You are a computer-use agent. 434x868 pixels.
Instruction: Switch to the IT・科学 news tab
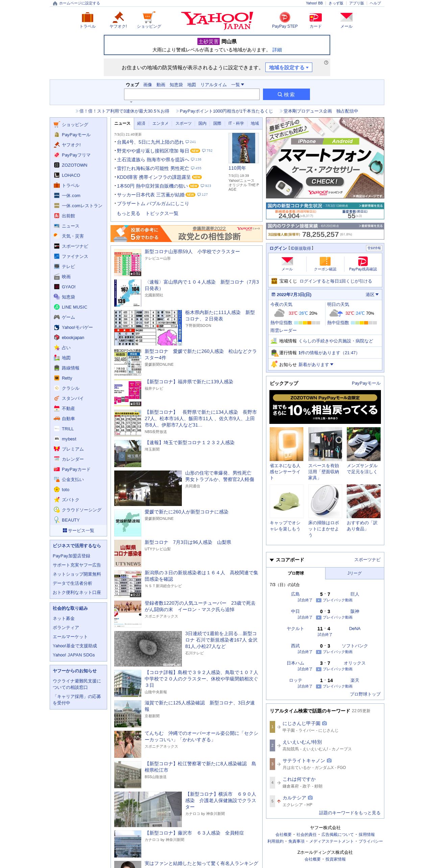click(236, 123)
